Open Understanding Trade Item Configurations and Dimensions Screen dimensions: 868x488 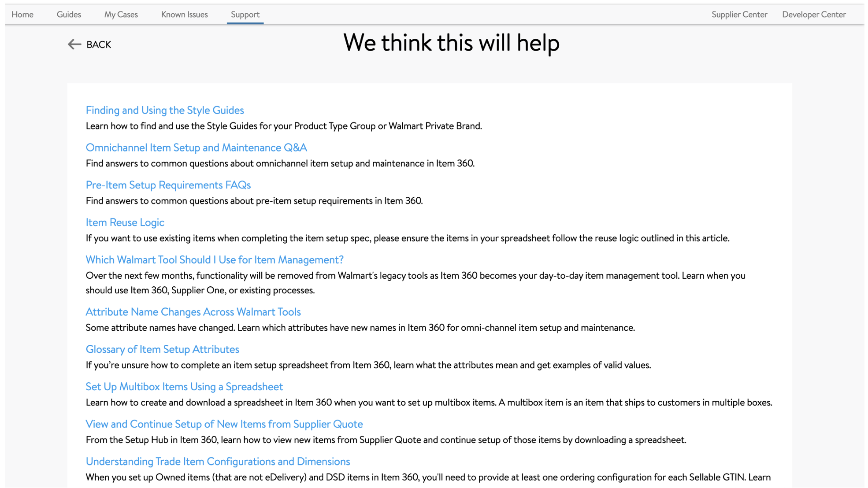pyautogui.click(x=218, y=462)
